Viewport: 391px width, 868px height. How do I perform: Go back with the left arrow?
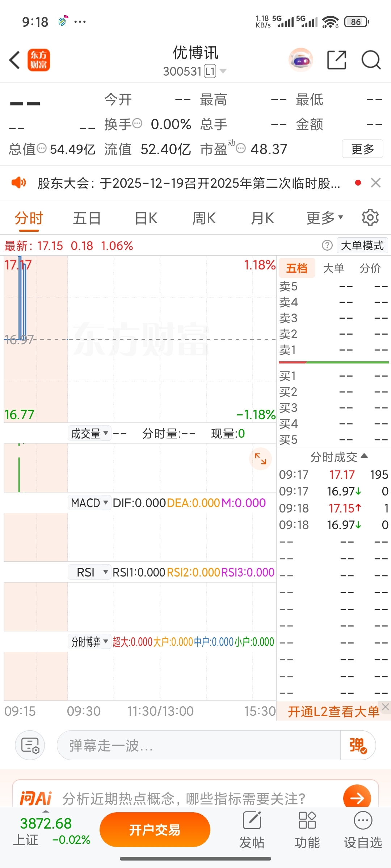pyautogui.click(x=14, y=60)
